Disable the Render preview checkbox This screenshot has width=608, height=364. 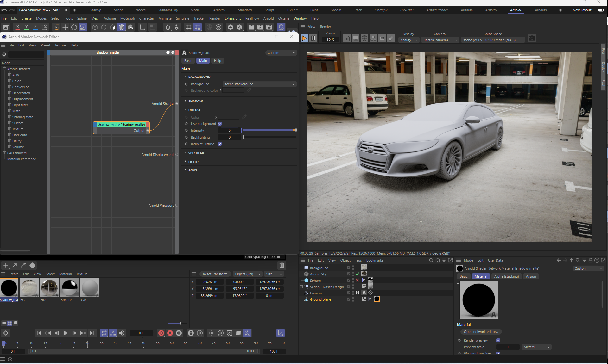click(498, 340)
